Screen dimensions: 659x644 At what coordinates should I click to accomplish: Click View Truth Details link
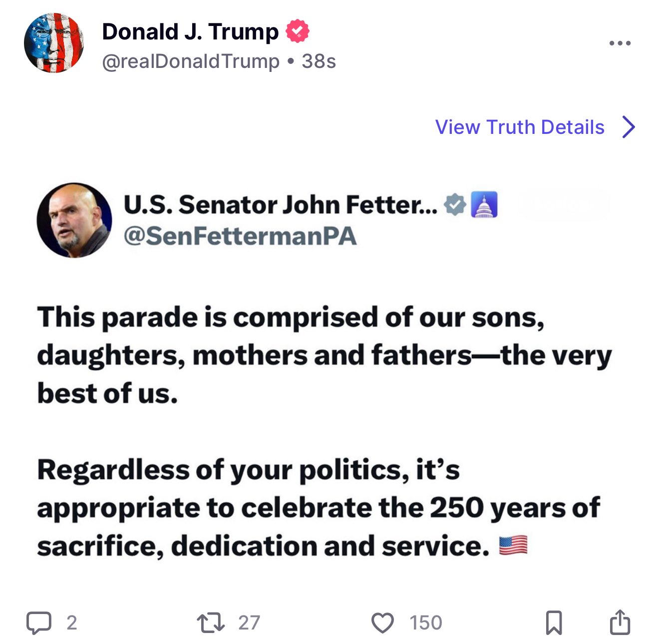pyautogui.click(x=520, y=127)
